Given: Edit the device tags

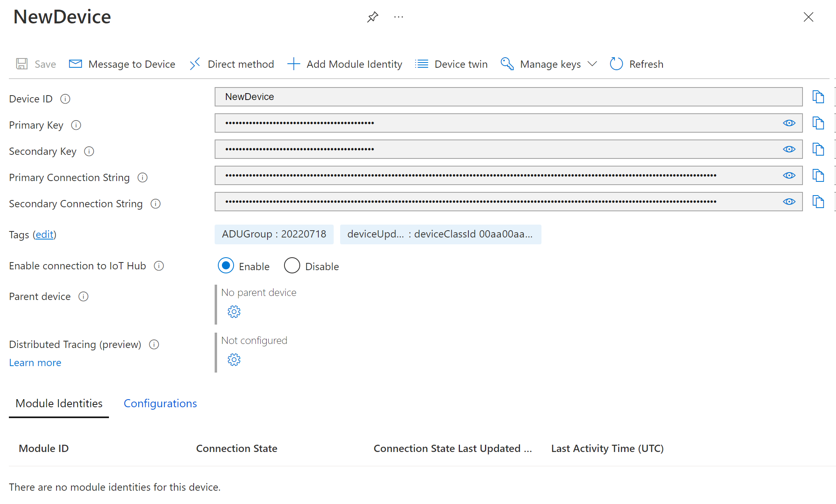Looking at the screenshot, I should (x=44, y=234).
